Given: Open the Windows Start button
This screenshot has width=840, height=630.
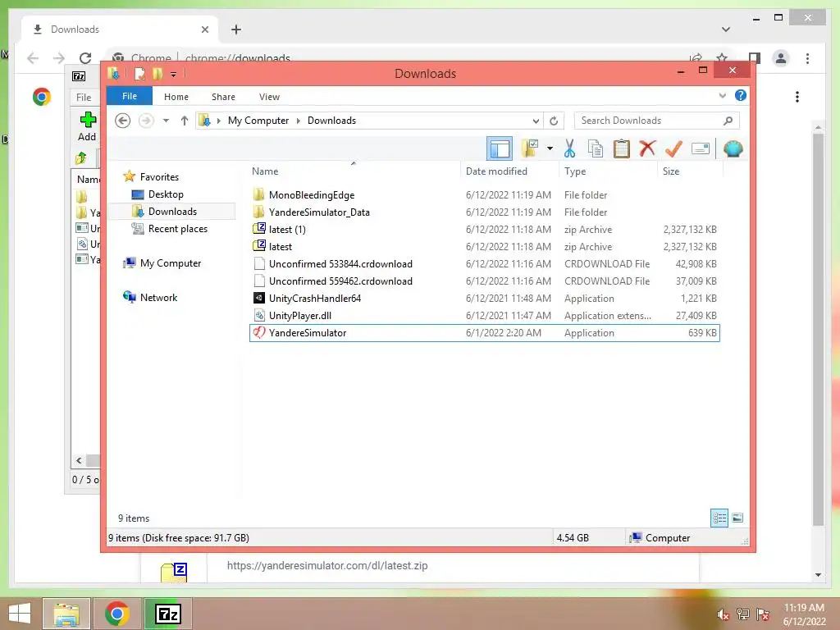Looking at the screenshot, I should click(20, 614).
